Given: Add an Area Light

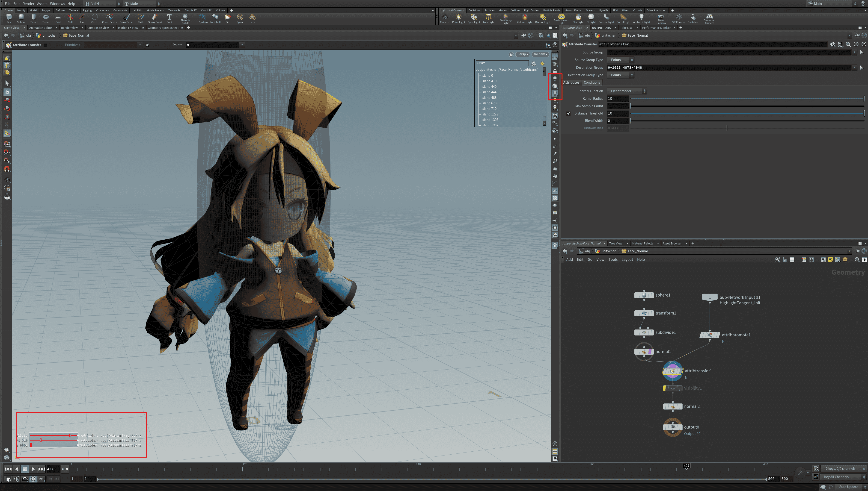Looking at the screenshot, I should click(x=488, y=18).
